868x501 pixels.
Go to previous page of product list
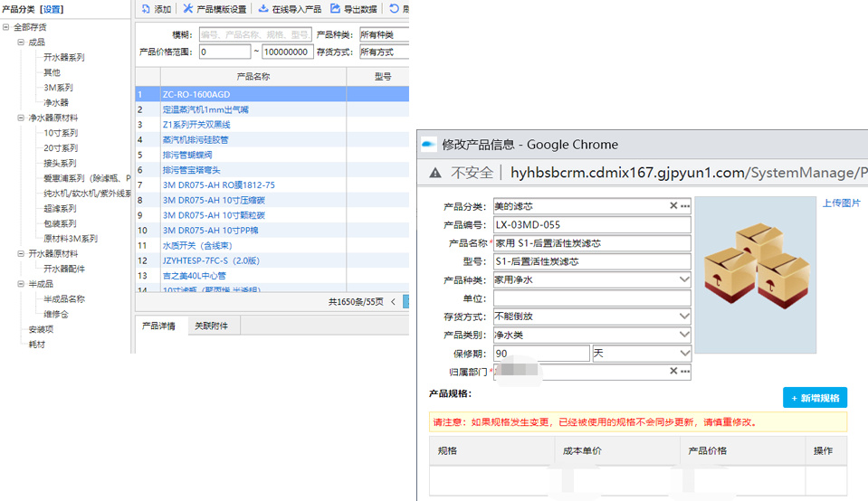(x=393, y=302)
